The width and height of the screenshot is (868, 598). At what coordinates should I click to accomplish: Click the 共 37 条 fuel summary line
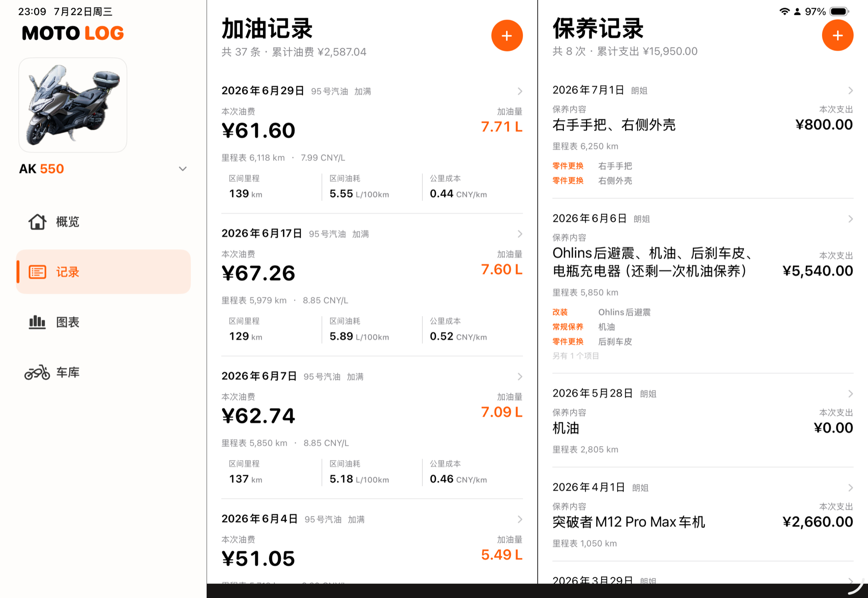tap(294, 52)
